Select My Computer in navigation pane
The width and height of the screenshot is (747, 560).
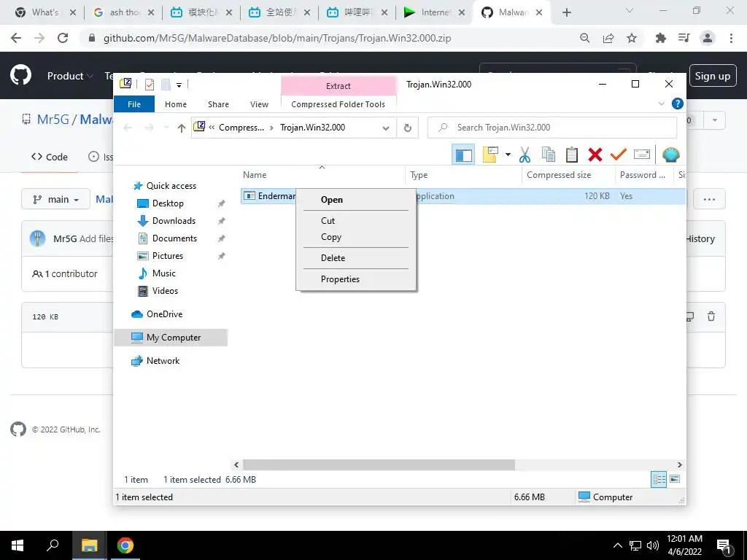(171, 338)
